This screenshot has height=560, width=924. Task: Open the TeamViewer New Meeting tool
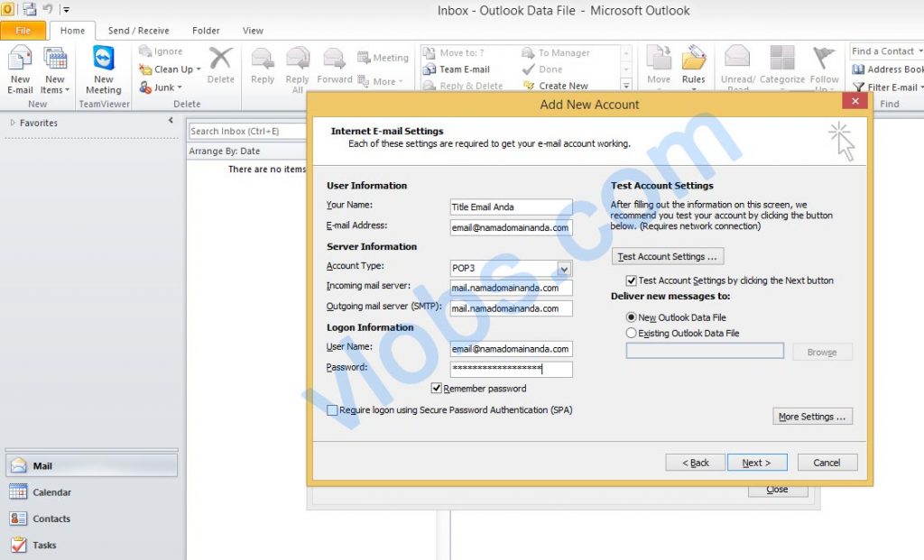pos(103,69)
